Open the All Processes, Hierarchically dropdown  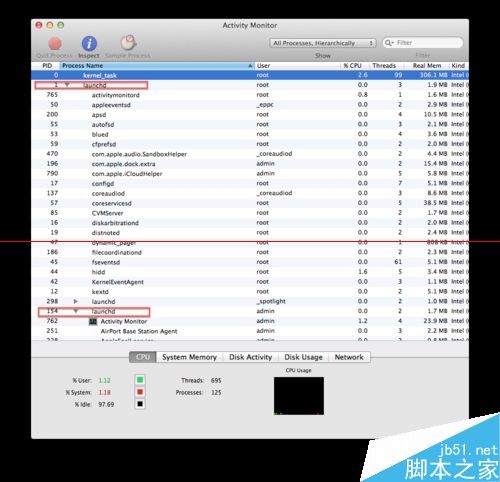(x=323, y=43)
